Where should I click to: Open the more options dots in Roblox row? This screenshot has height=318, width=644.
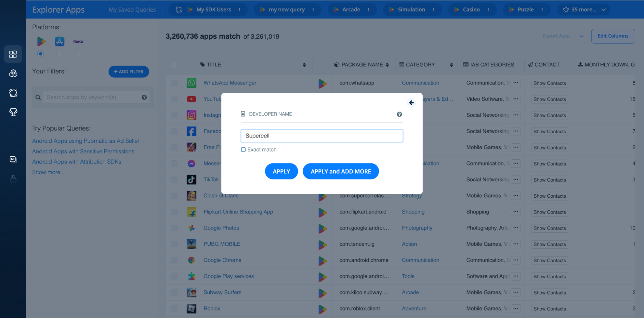click(x=516, y=308)
